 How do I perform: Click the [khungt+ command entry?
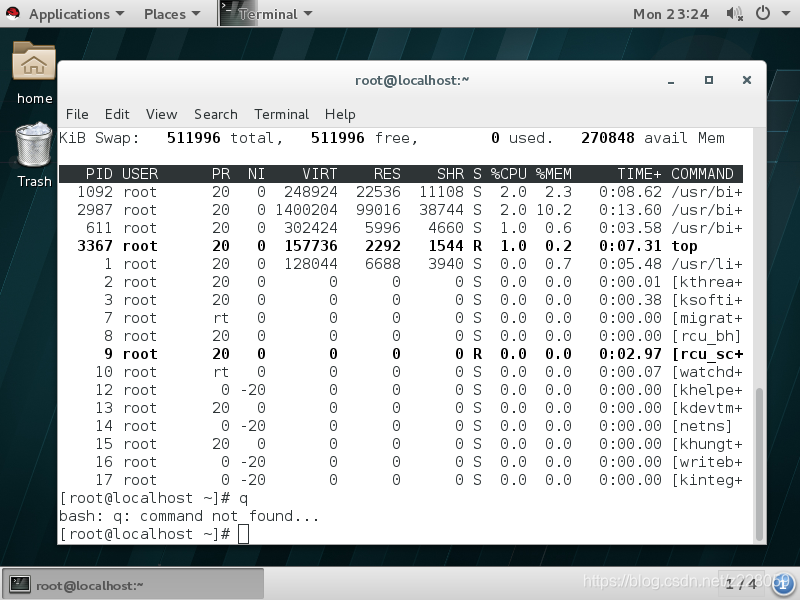point(707,444)
